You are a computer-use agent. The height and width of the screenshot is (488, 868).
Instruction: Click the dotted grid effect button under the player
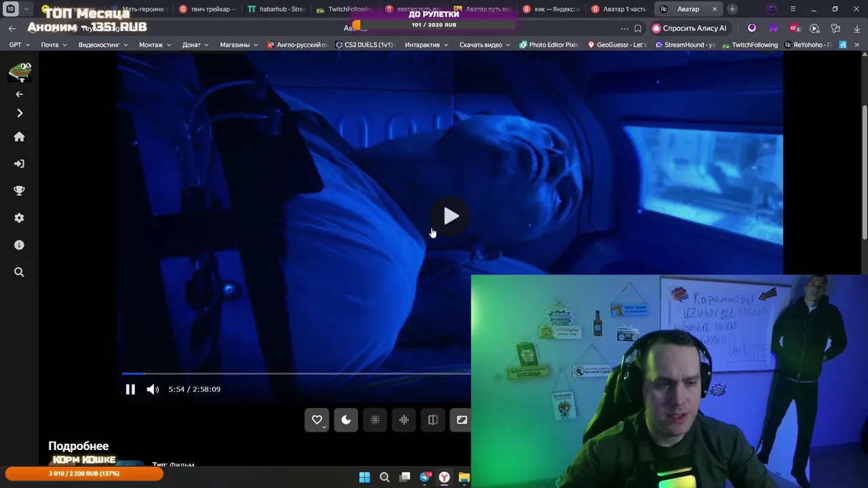pos(375,420)
